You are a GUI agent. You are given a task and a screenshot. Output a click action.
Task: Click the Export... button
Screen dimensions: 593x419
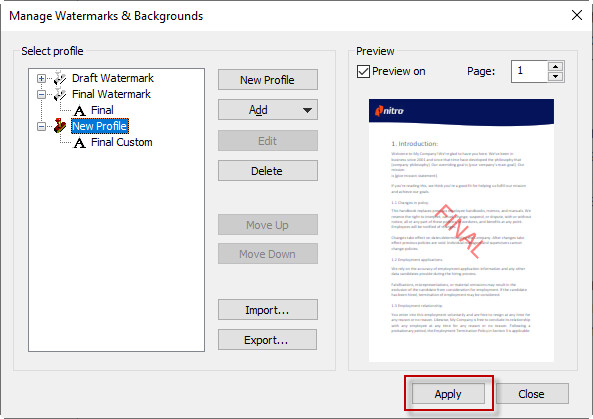click(267, 340)
